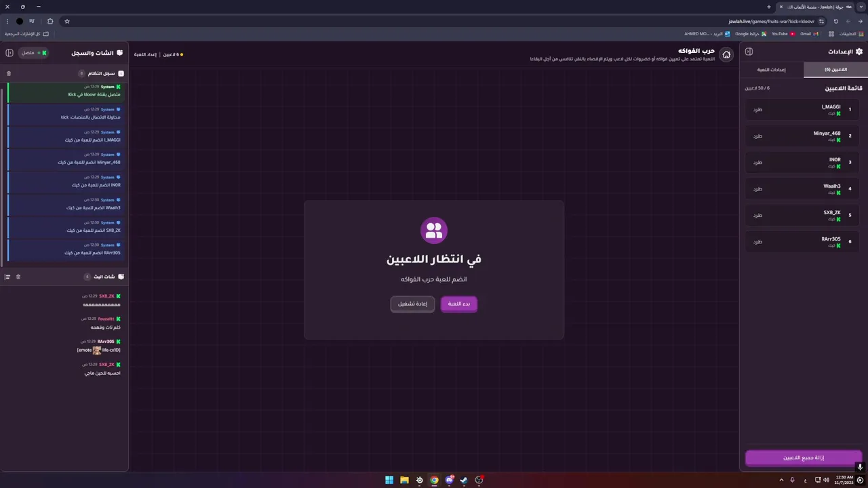This screenshot has height=488, width=868.
Task: Click إزالة جميع اللاعبين remove all players button
Action: coord(804,457)
